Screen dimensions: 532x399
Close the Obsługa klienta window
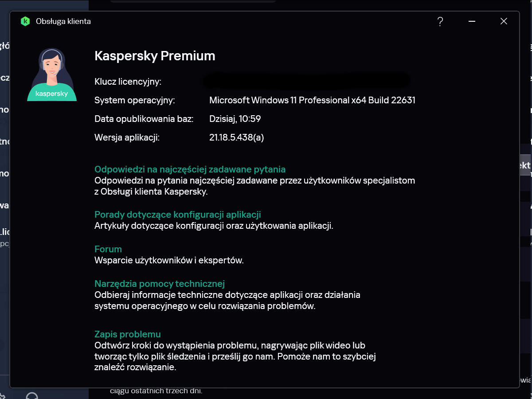point(504,21)
